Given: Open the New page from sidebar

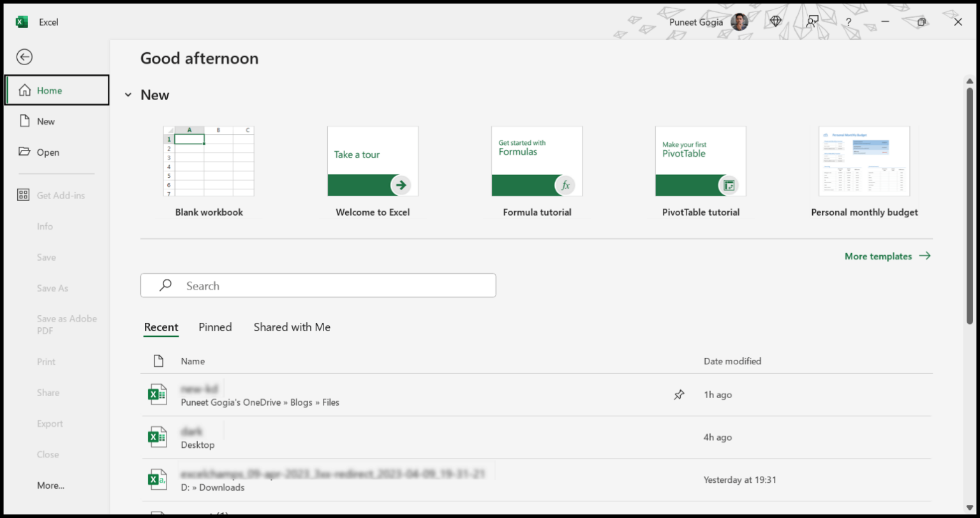Looking at the screenshot, I should click(x=46, y=121).
